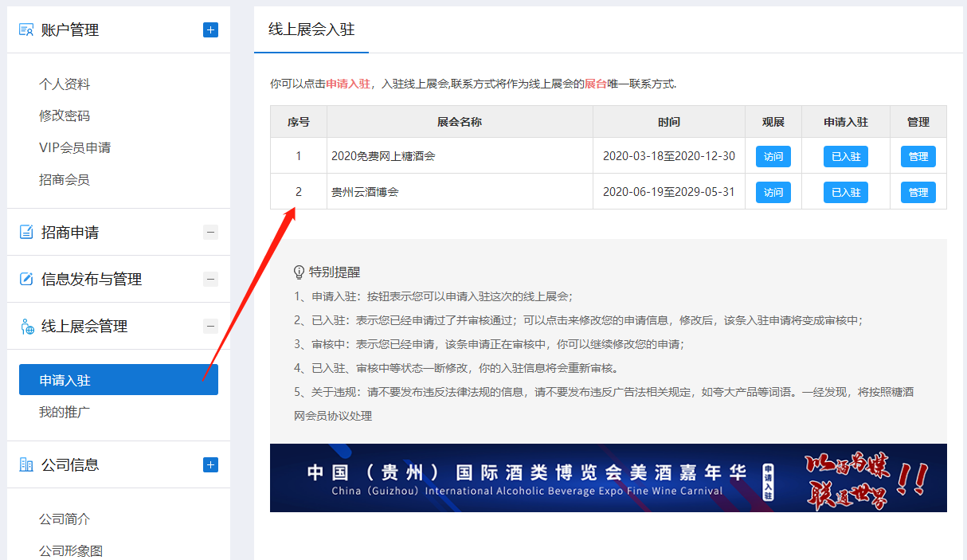Click the 特别提醒 lightbulb icon
The width and height of the screenshot is (967, 560).
pos(299,272)
